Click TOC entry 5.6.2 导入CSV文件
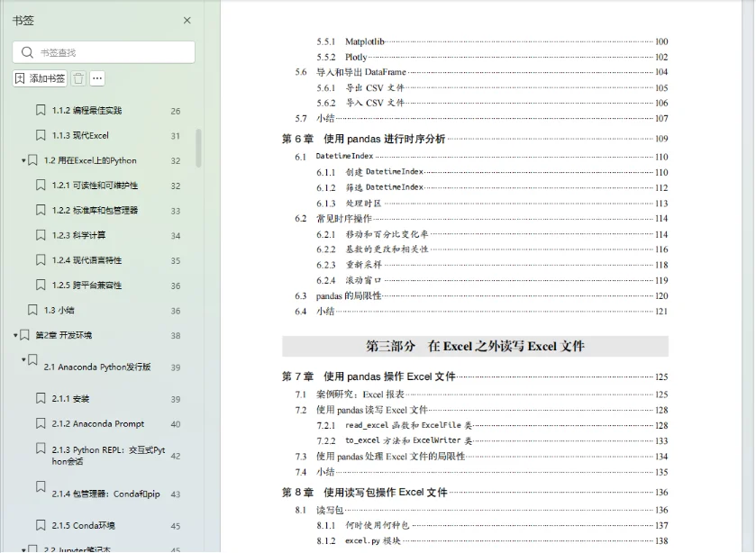This screenshot has height=553, width=756. click(x=492, y=104)
